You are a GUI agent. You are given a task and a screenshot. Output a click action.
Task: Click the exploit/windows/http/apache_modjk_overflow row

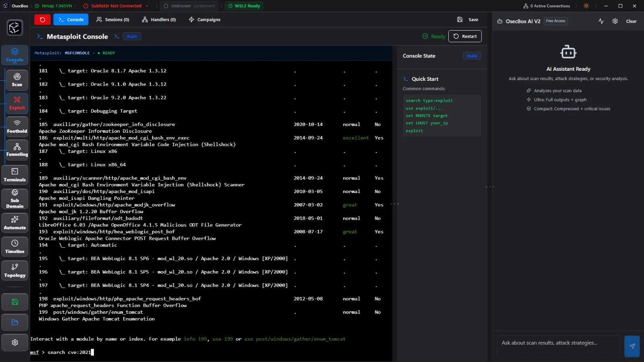point(211,205)
